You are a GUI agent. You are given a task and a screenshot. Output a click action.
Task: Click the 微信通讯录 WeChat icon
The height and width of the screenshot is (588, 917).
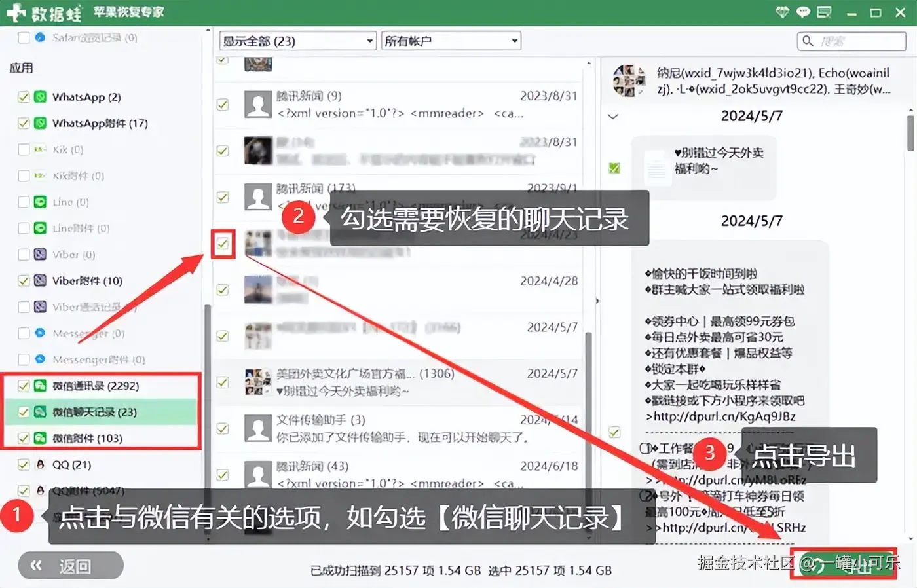pos(40,386)
